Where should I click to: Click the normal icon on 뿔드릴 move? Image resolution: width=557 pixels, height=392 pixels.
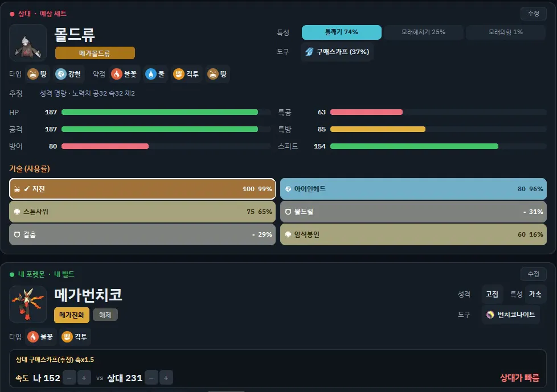pos(288,212)
